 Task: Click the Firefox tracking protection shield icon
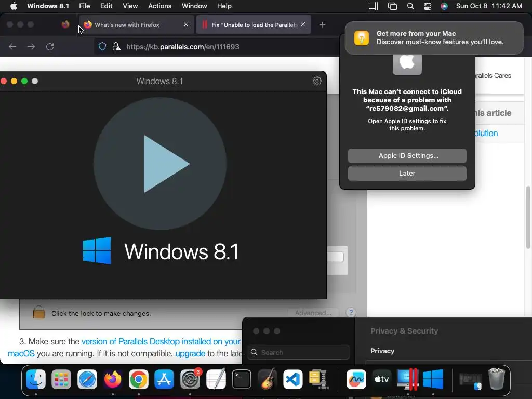coord(102,46)
